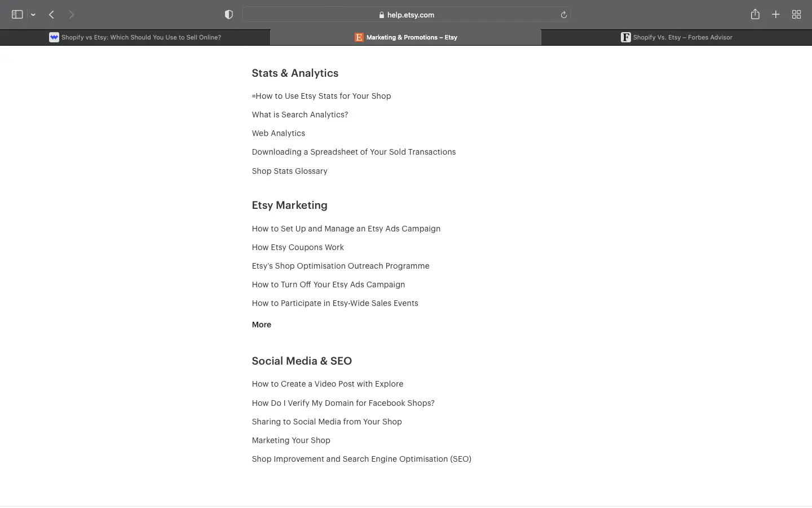
Task: Go back to the previous page
Action: click(x=51, y=15)
